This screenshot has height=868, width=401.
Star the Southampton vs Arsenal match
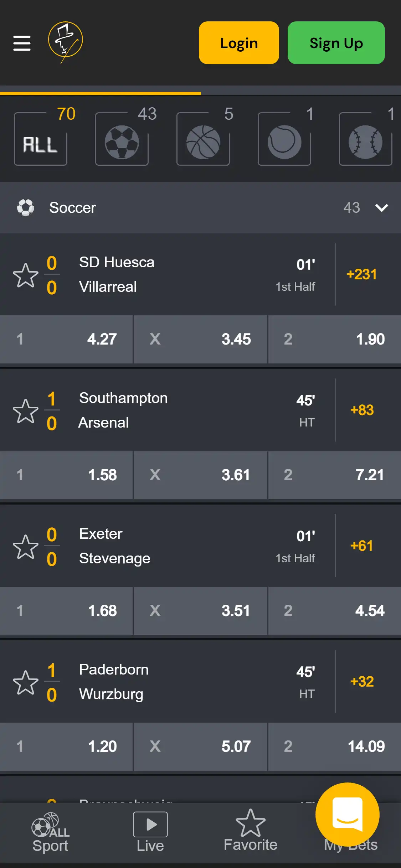[x=26, y=411]
